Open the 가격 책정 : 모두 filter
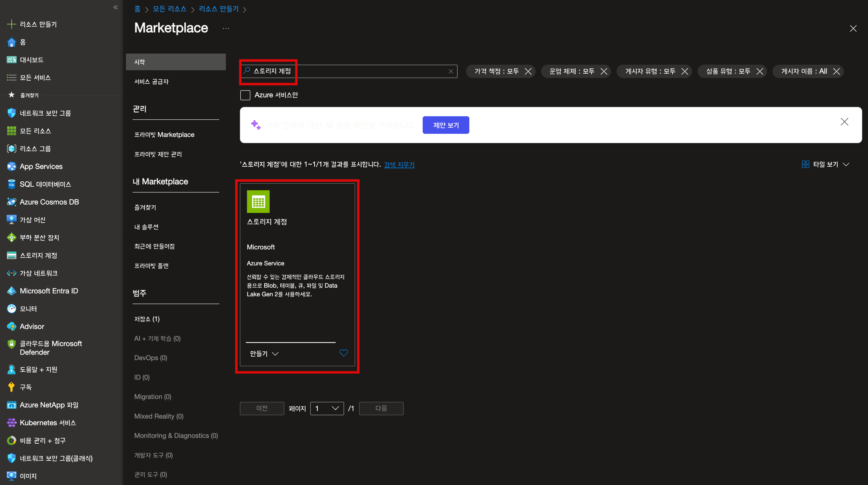Image resolution: width=868 pixels, height=485 pixels. [496, 71]
